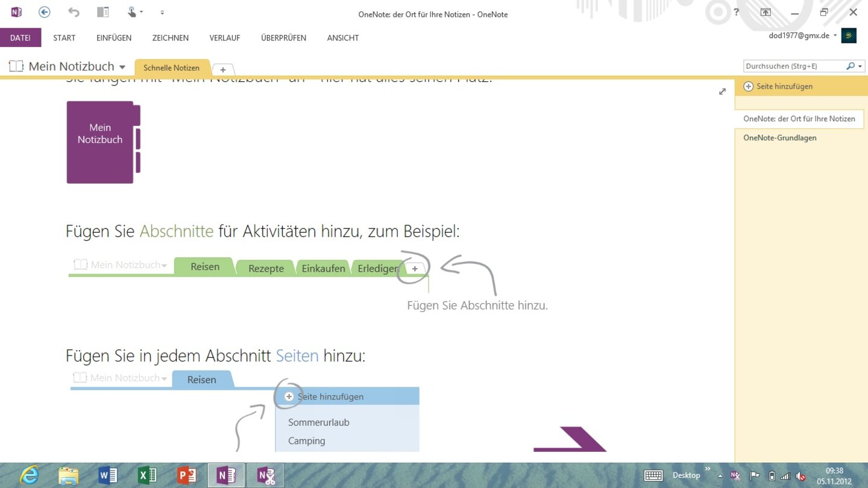Select page 'OneNote: der Ort für Ihre Notizen'
The width and height of the screenshot is (868, 488).
pos(799,119)
